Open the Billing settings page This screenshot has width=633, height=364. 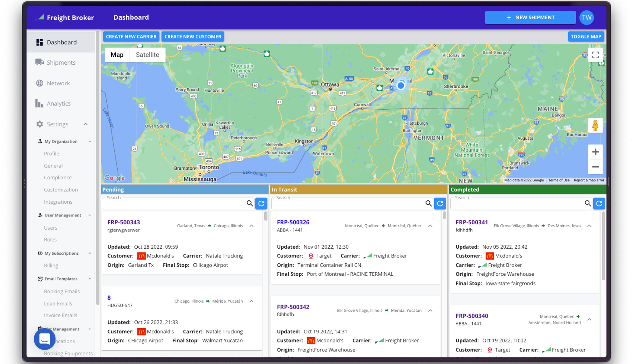tap(51, 265)
